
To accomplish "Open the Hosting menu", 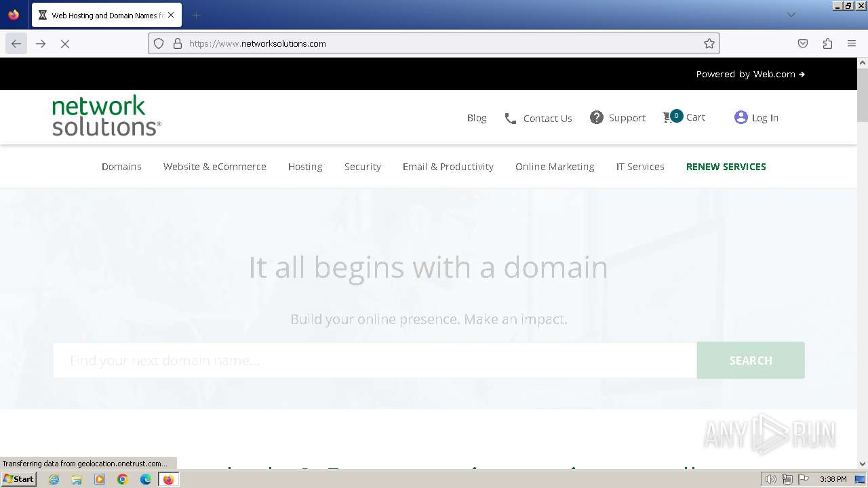I will 305,167.
